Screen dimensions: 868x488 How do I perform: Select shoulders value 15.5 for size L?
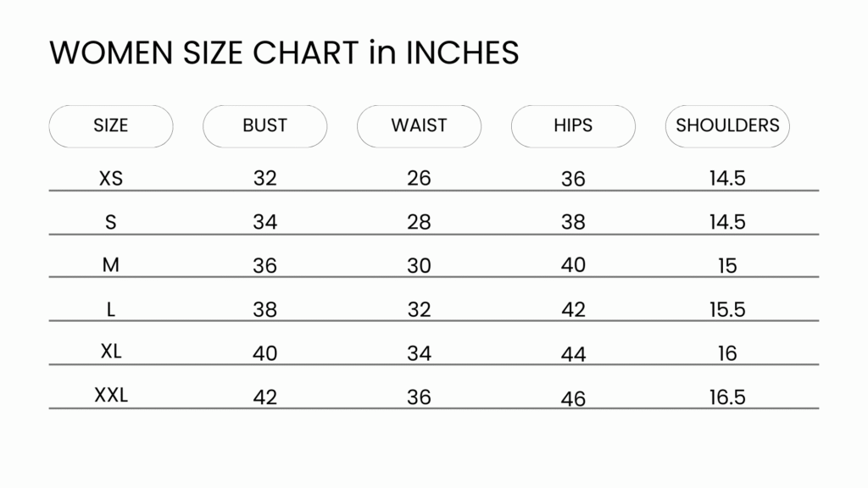[727, 310]
